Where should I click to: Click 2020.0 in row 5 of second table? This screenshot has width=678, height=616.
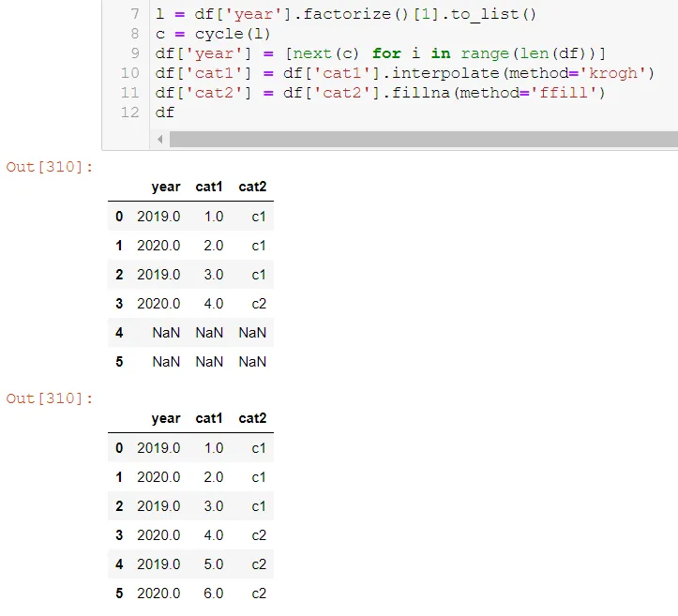pos(158,593)
